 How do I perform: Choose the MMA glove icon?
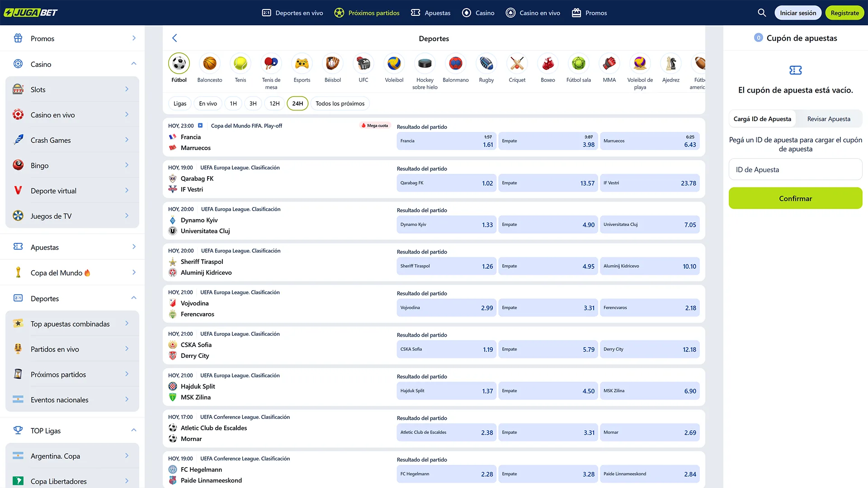[609, 64]
